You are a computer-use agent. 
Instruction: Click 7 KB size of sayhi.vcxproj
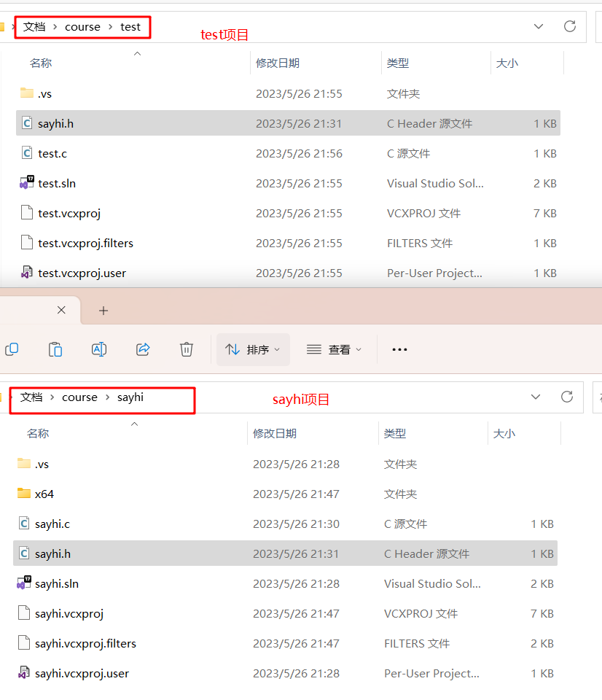542,613
